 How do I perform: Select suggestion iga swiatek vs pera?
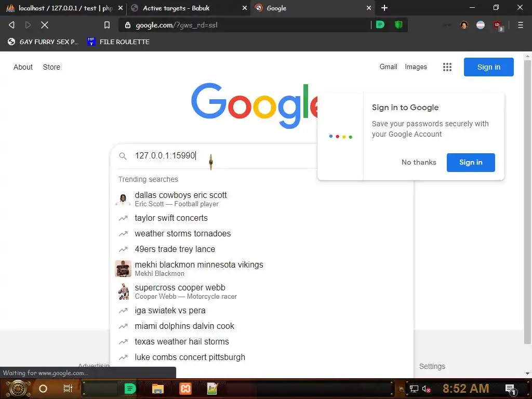click(x=262, y=311)
